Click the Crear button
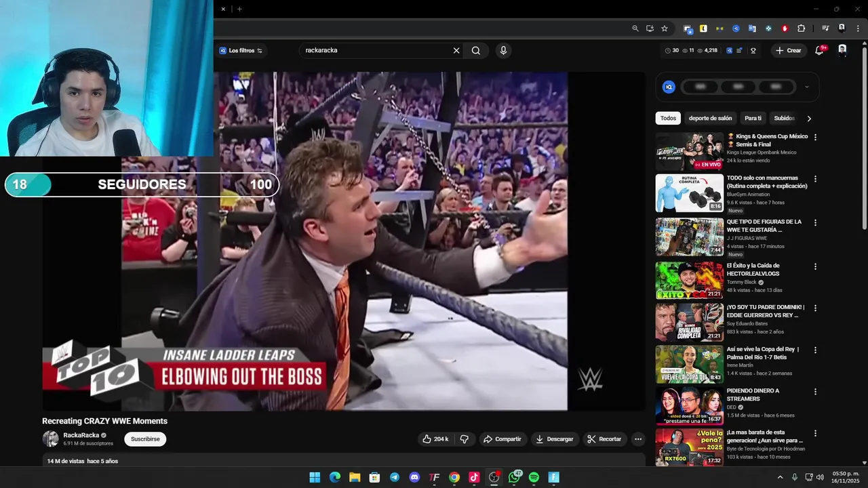The height and width of the screenshot is (488, 868). coord(789,50)
